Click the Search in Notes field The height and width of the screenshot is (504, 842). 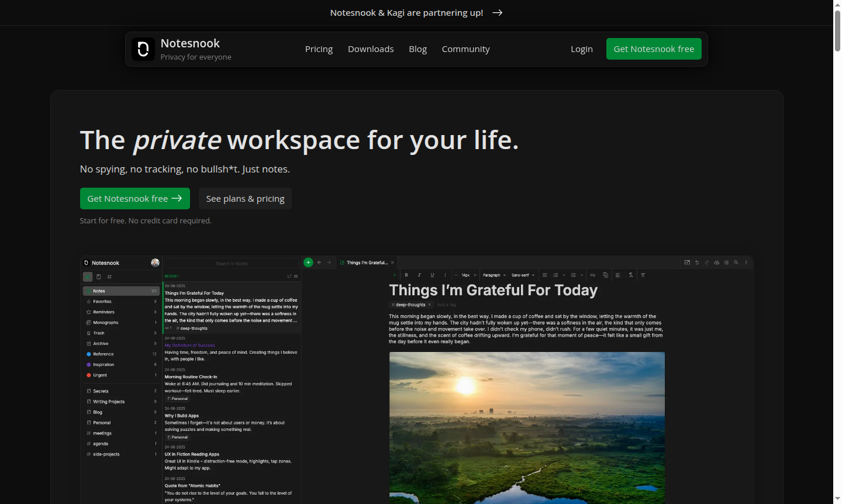(x=232, y=263)
